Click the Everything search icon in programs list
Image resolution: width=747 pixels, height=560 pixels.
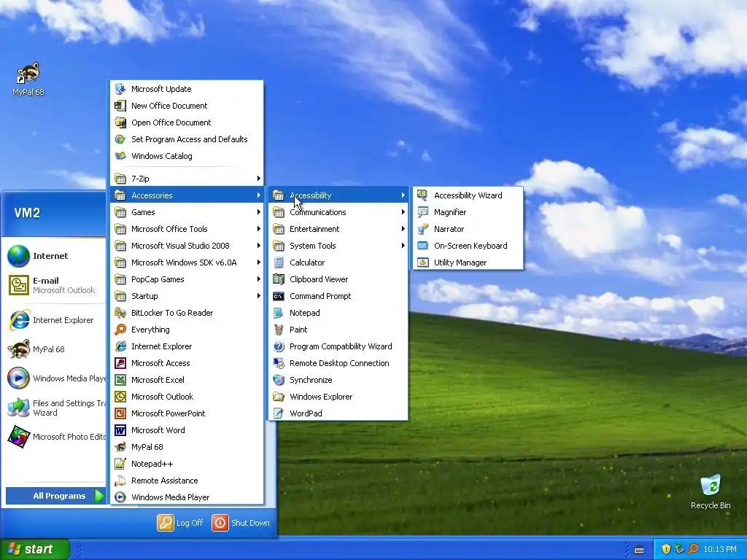pyautogui.click(x=120, y=330)
